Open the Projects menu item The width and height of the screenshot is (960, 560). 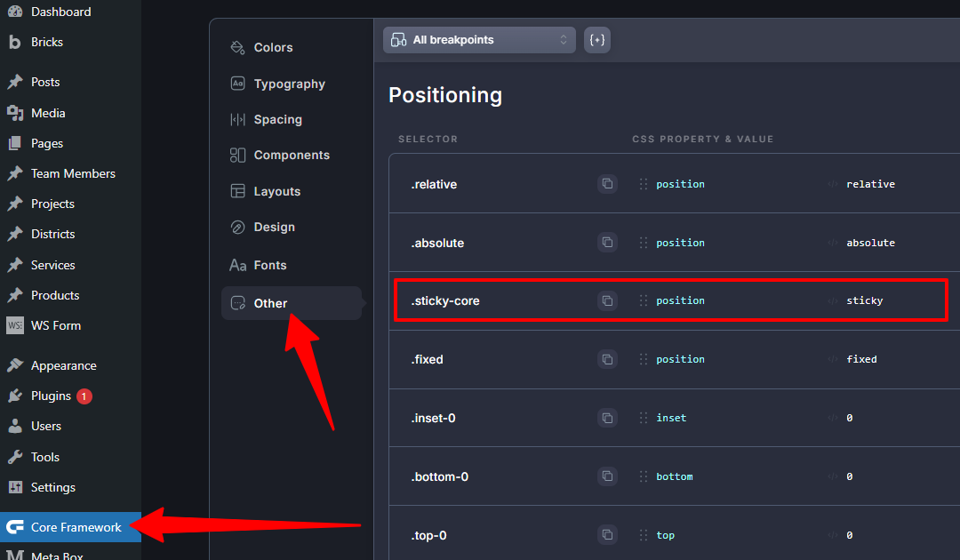tap(52, 204)
